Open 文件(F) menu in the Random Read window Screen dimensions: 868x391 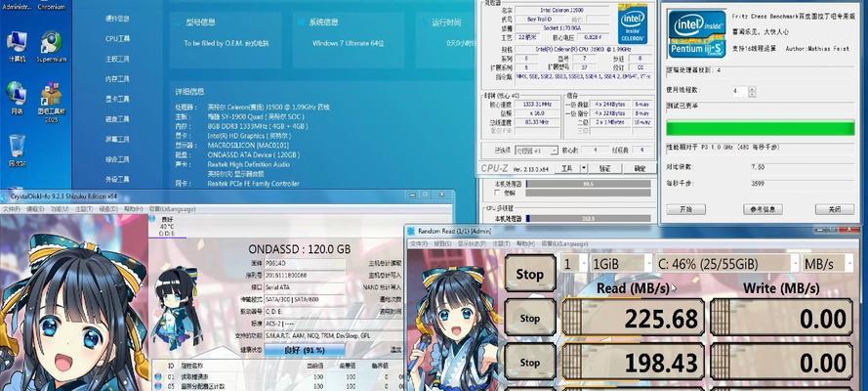(x=419, y=243)
